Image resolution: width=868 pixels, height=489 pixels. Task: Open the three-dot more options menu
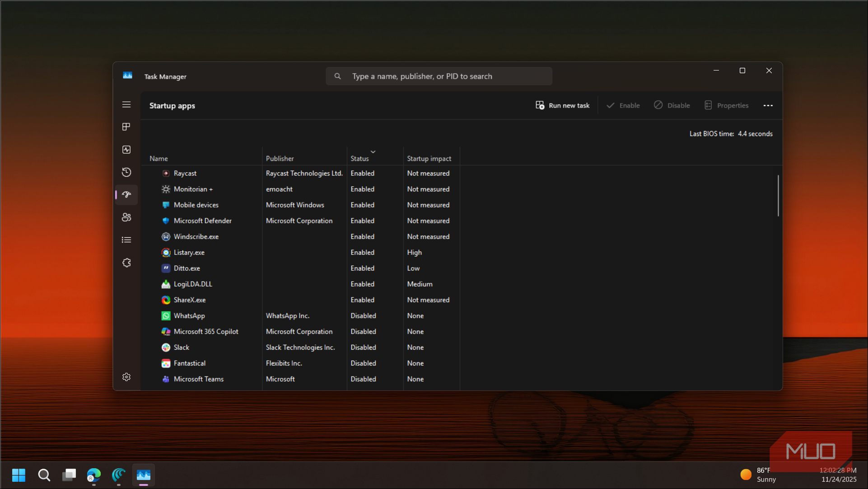coord(768,105)
